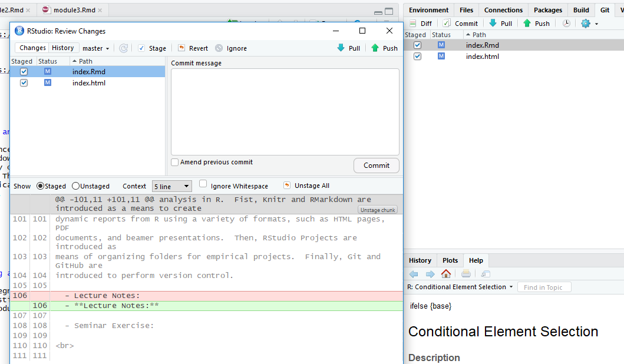Click the RStudio logo icon in Review Changes title bar
Screen dimensions: 624x364
19,31
